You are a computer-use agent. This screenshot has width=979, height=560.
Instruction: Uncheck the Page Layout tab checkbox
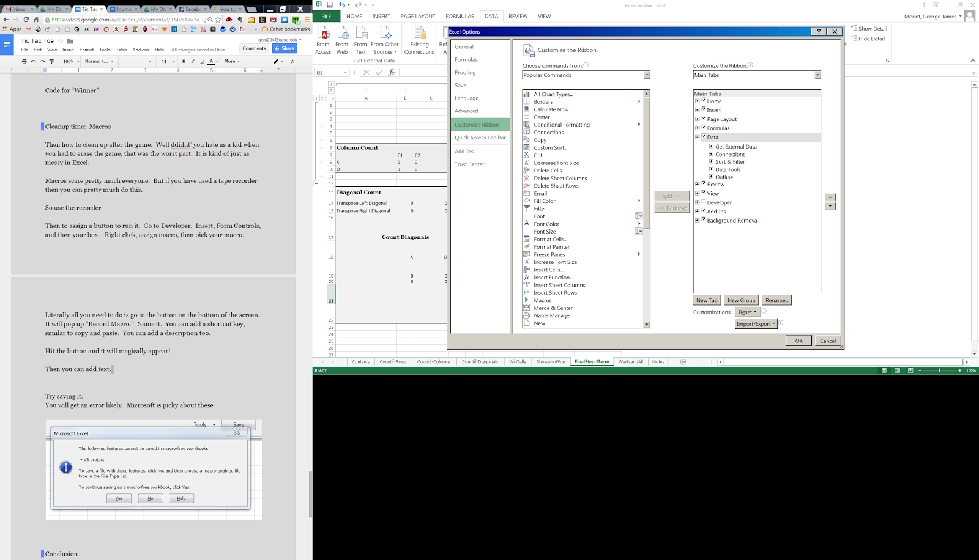[704, 118]
